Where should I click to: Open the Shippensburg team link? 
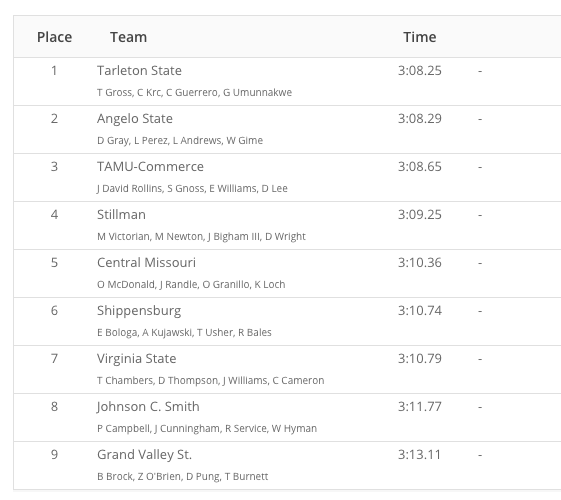coord(139,310)
